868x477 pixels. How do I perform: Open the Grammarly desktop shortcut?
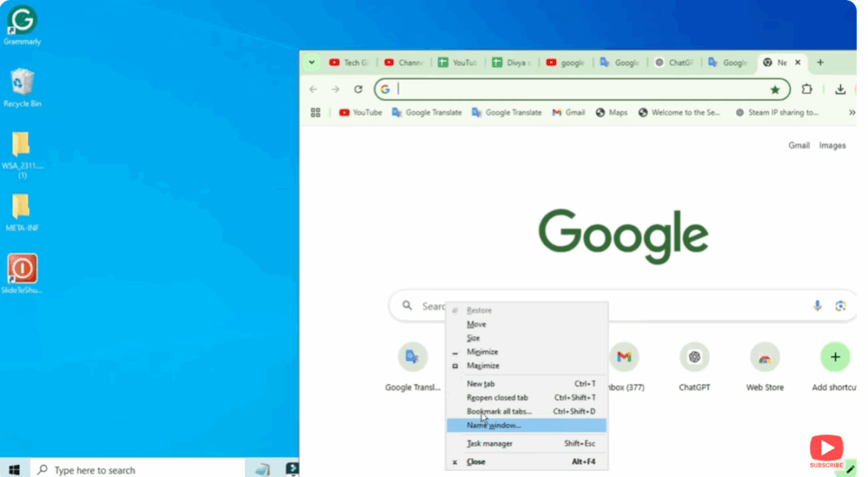22,25
